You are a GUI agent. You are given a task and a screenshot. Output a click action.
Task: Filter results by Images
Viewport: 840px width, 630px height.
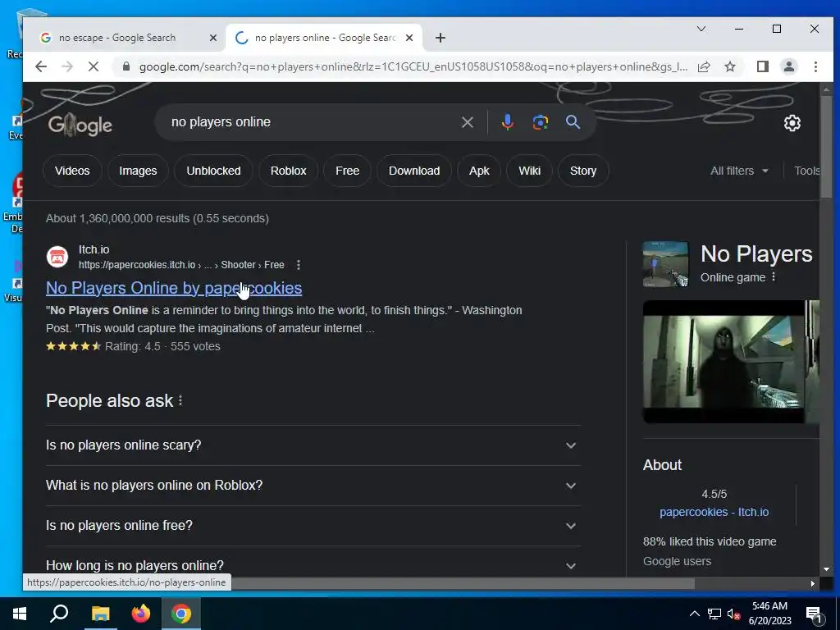coord(138,171)
